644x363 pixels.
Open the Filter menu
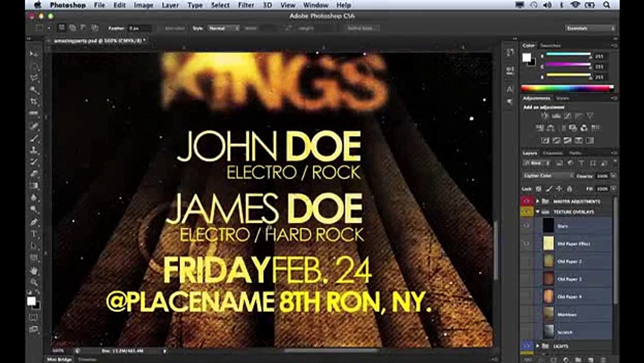246,5
